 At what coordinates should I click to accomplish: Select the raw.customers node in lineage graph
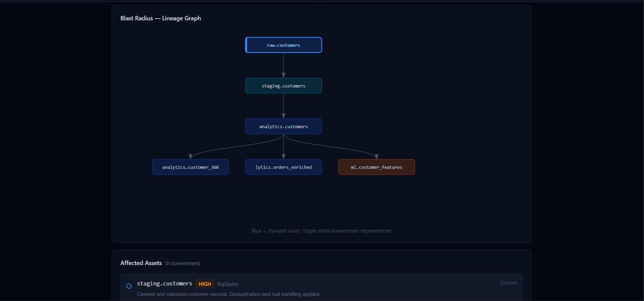283,45
